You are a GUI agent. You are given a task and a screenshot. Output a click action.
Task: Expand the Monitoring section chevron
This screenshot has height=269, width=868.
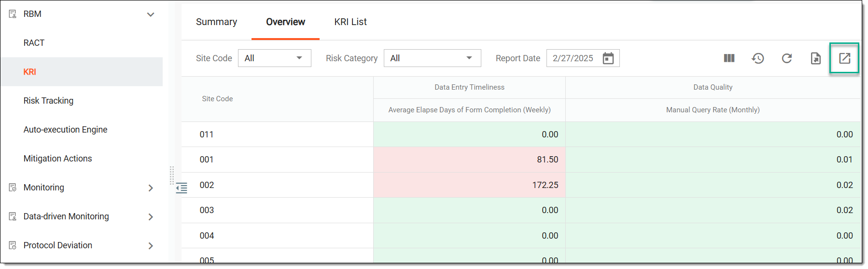point(151,188)
